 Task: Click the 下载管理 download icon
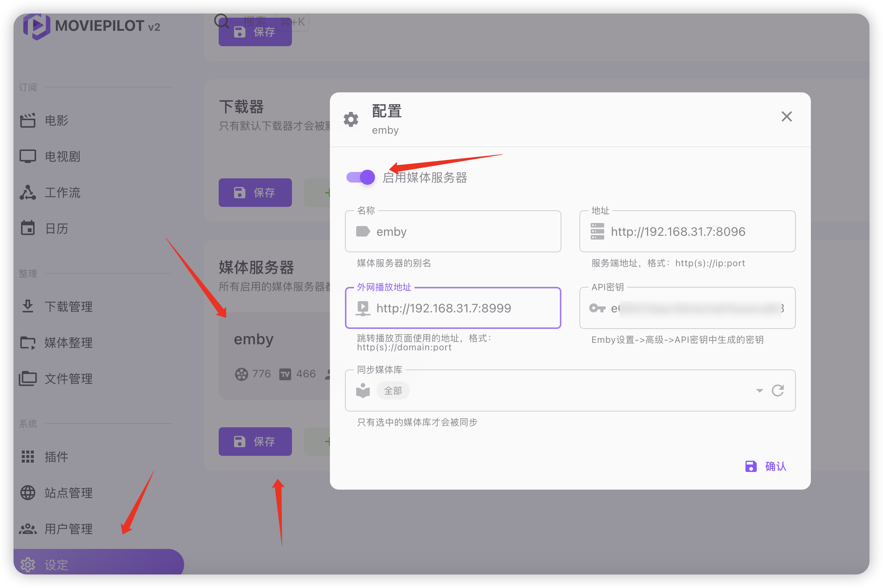pos(28,306)
